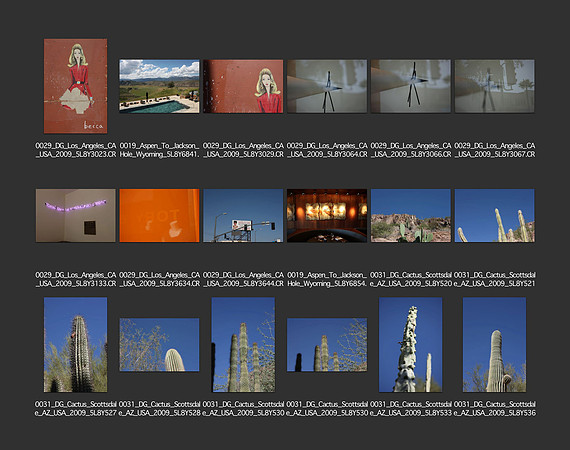Select the solid orange wall thumbnail

point(159,216)
